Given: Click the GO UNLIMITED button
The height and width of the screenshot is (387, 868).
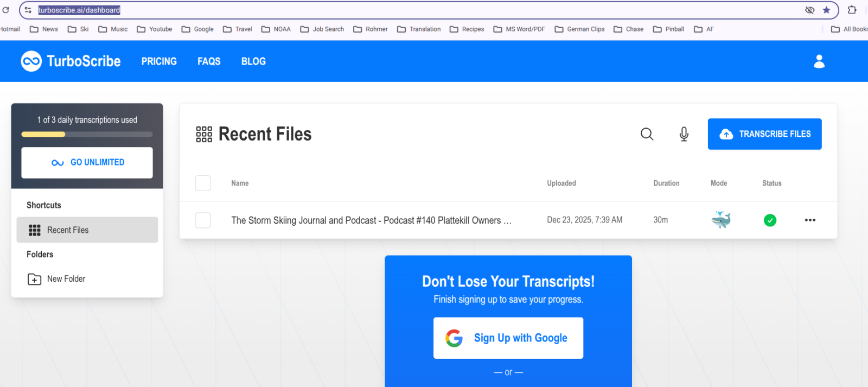Looking at the screenshot, I should pyautogui.click(x=87, y=162).
